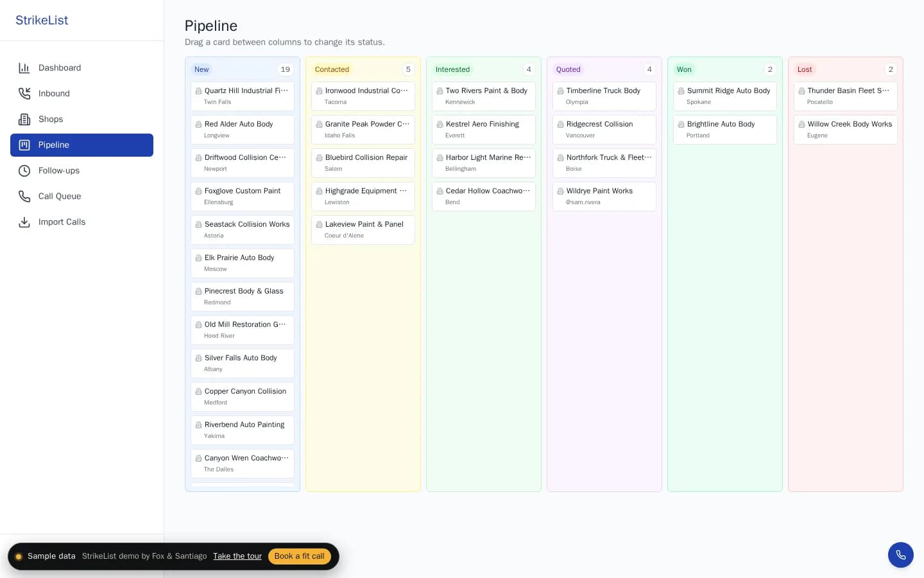Select the Kestrel Aero Finishing card
The height and width of the screenshot is (578, 924).
[x=484, y=130]
